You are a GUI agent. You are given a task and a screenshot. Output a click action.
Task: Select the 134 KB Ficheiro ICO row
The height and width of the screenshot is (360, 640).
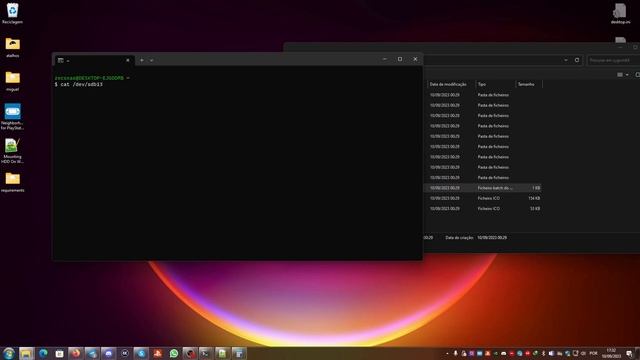coord(483,198)
